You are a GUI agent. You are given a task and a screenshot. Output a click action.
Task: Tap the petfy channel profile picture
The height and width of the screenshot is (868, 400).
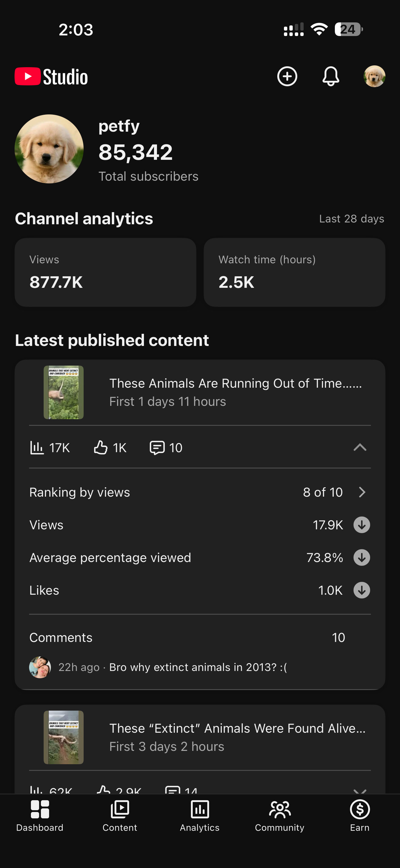pos(49,149)
